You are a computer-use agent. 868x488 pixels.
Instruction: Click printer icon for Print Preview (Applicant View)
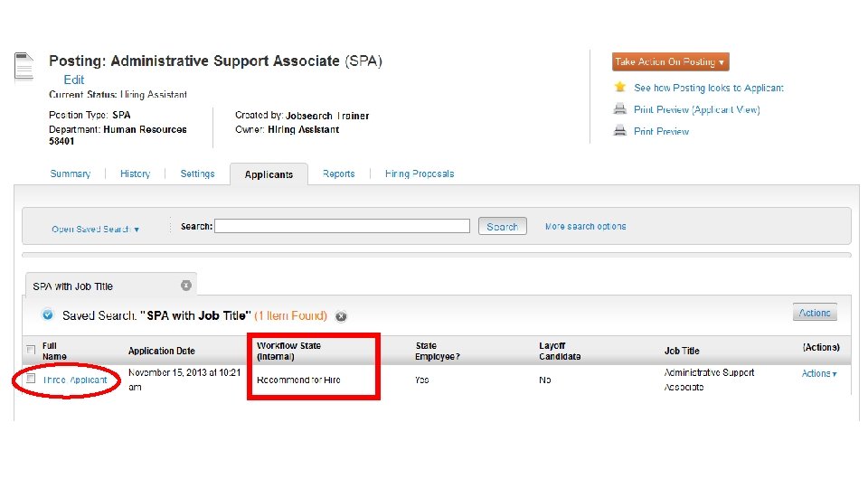620,109
